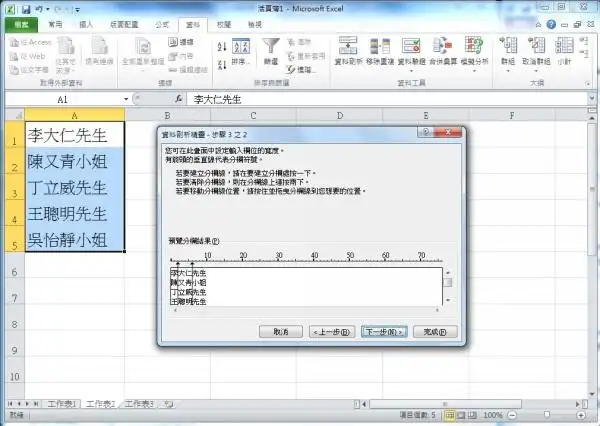The height and width of the screenshot is (426, 600).
Task: Open the 從其他來源 (Other Sources) dropdown
Action: coord(65,55)
